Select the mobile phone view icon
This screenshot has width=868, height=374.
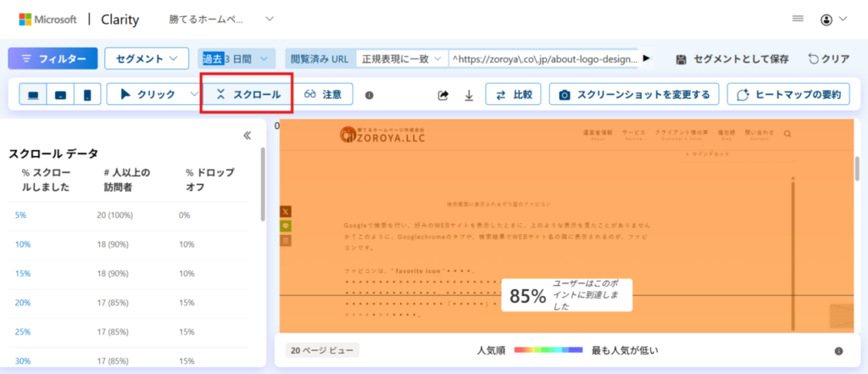(86, 95)
